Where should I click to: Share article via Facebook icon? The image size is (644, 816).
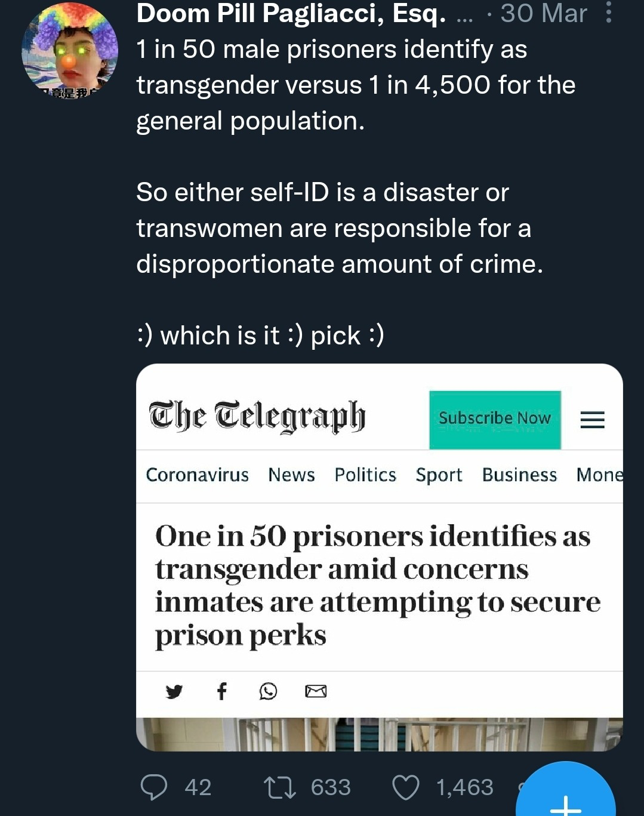(x=221, y=691)
